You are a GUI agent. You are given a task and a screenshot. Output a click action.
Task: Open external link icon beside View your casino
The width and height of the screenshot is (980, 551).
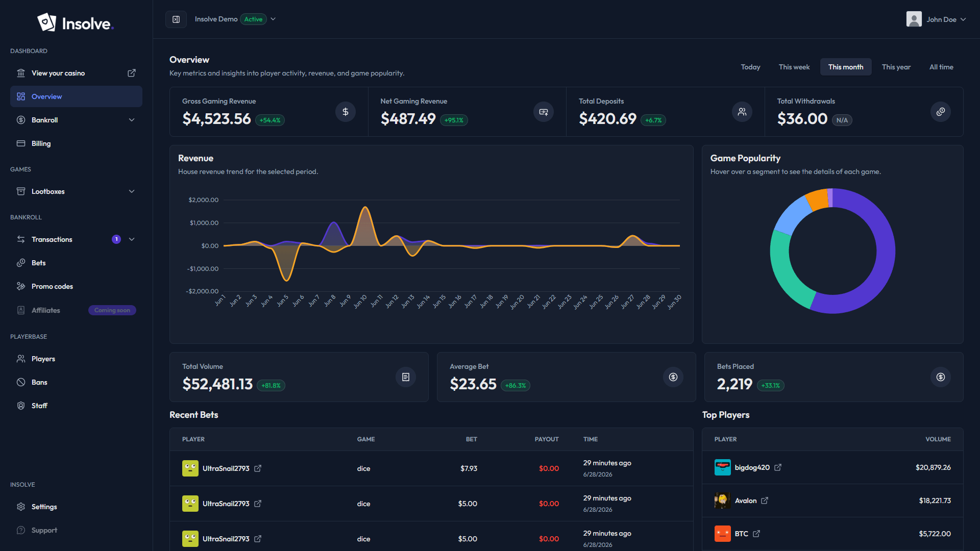[x=132, y=73]
